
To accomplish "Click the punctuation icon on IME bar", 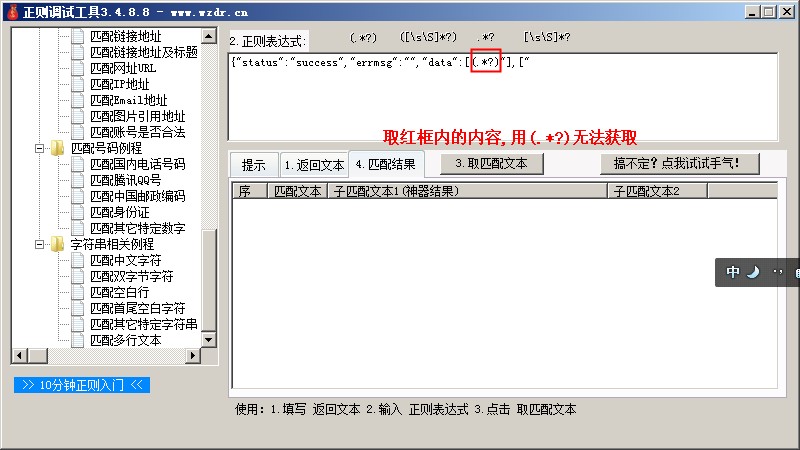I will click(778, 272).
